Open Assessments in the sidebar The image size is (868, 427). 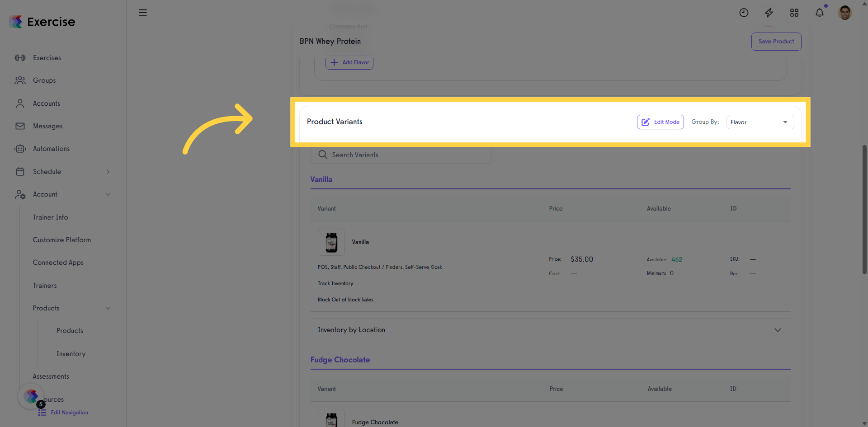51,376
